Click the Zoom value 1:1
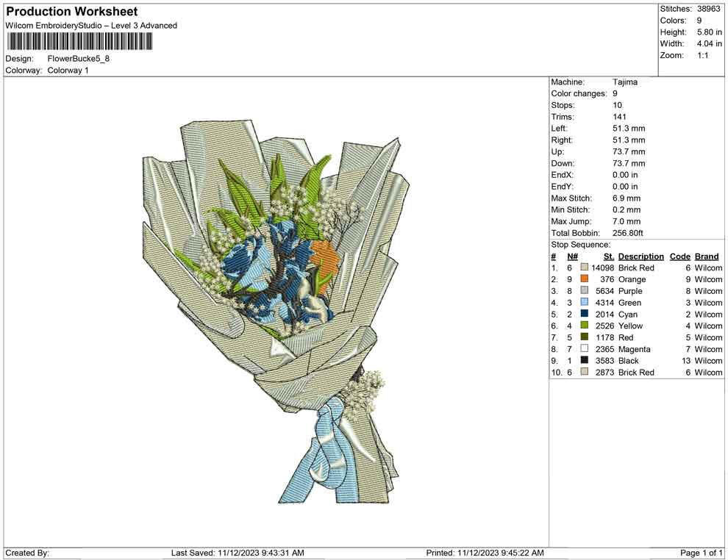This screenshot has height=560, width=728. coord(702,55)
